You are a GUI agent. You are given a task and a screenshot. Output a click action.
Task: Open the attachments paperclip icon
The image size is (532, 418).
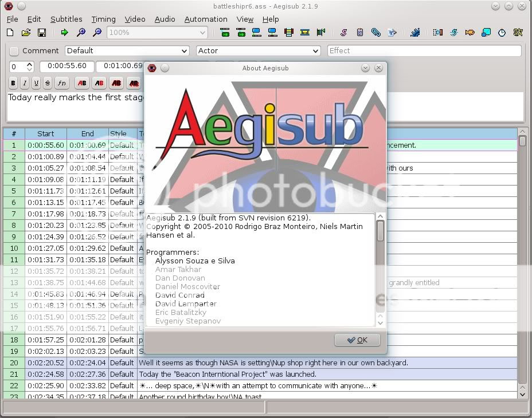[x=376, y=33]
